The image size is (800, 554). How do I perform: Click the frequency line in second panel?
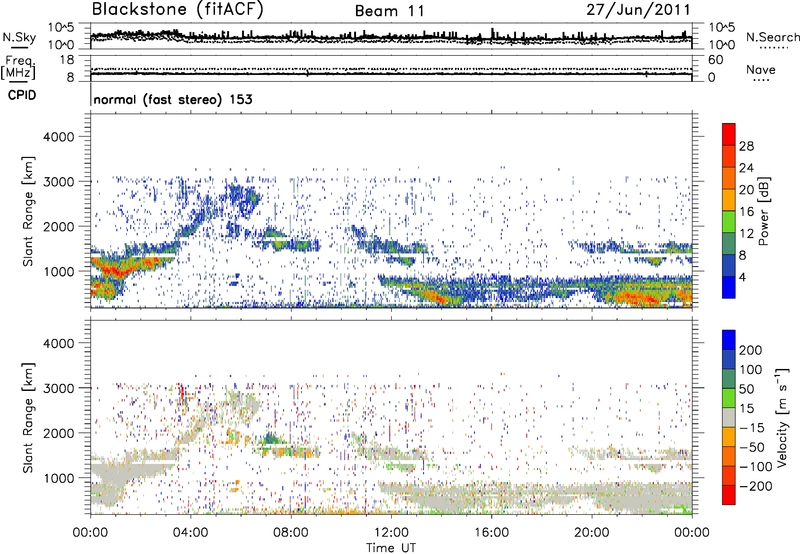(391, 74)
